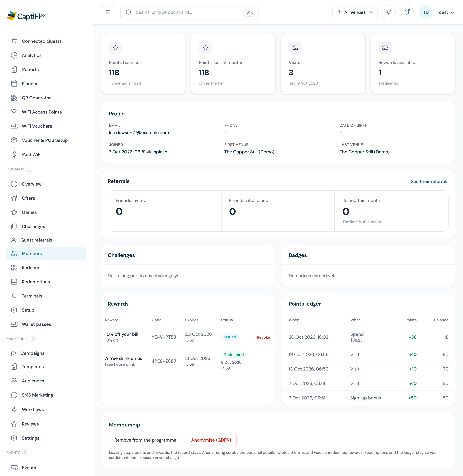Open Campaigns page
The image size is (463, 476).
[x=46, y=353]
